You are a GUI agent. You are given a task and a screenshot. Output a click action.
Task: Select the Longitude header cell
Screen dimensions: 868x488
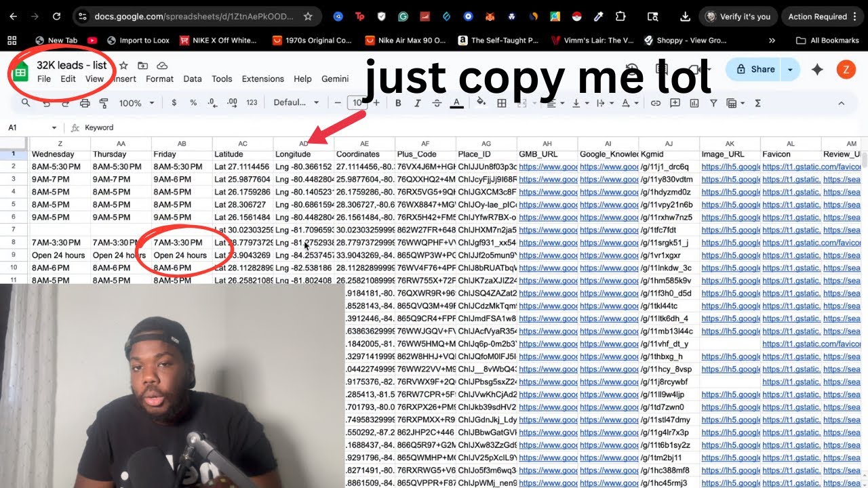coord(304,155)
